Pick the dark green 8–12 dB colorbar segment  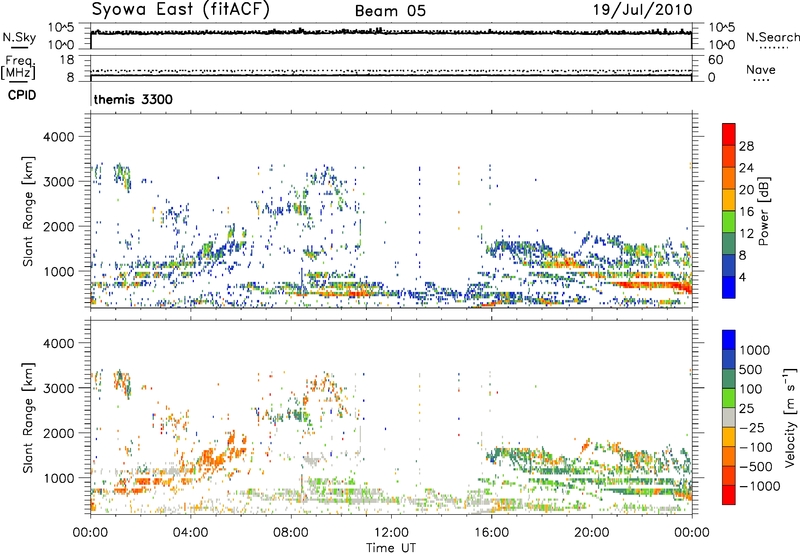(729, 244)
